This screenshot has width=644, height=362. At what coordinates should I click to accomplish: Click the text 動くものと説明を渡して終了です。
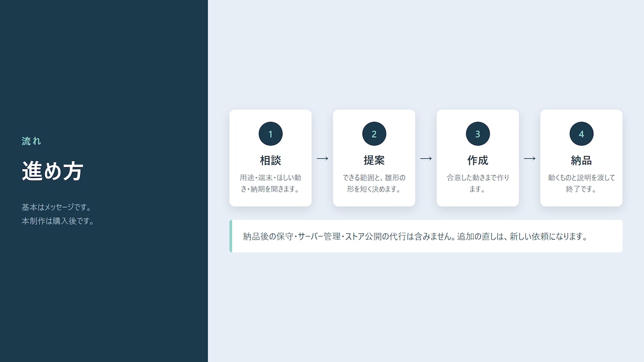point(581,183)
